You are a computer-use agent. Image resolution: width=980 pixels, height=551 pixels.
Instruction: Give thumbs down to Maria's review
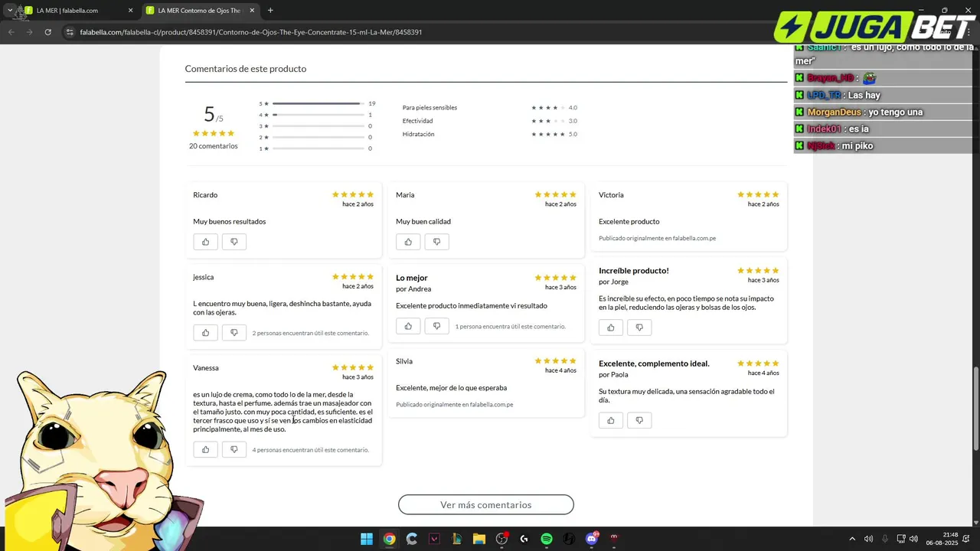pos(437,242)
